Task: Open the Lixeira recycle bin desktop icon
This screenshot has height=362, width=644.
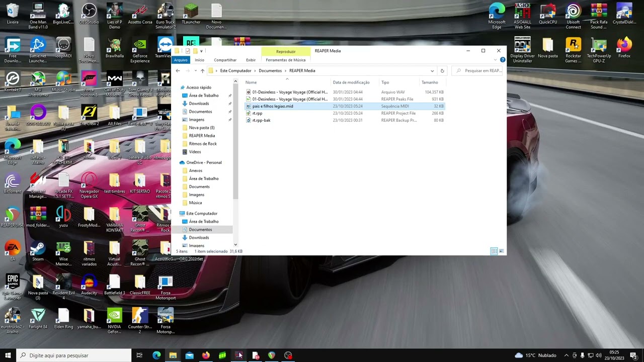Action: click(13, 14)
